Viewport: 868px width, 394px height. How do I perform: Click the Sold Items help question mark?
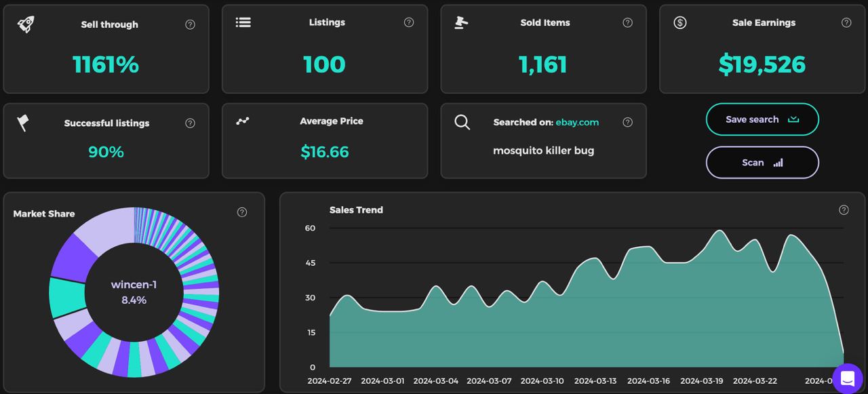coord(628,22)
